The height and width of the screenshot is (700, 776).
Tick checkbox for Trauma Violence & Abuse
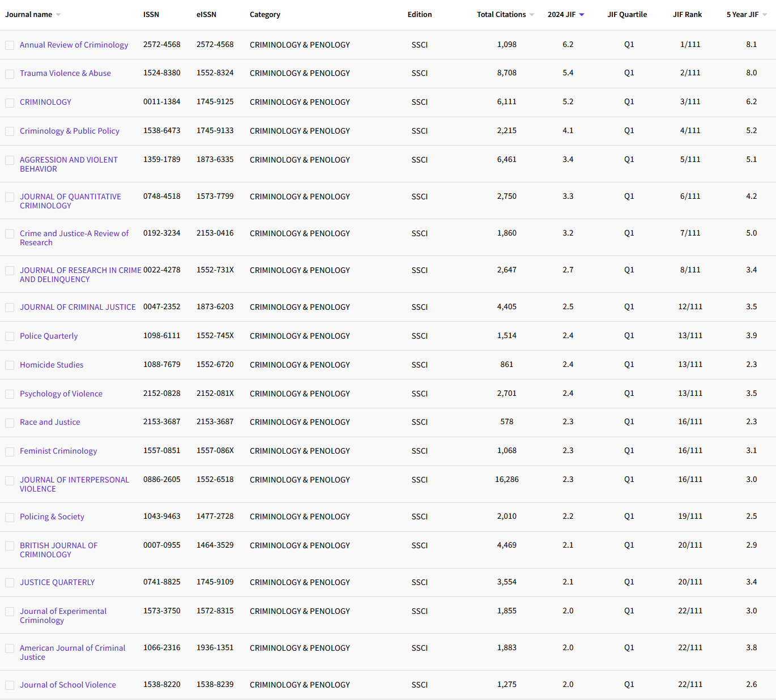(x=10, y=74)
